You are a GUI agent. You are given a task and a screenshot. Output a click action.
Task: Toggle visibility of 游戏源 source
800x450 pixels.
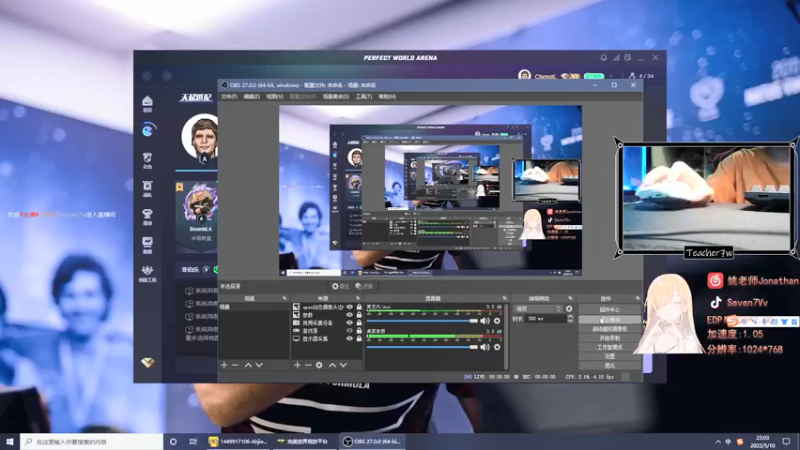point(349,331)
